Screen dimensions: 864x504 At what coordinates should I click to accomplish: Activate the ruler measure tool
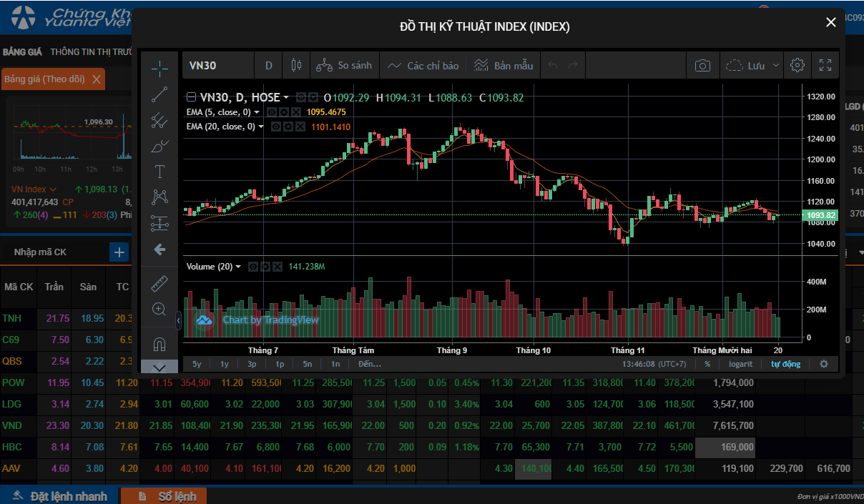coord(159,284)
